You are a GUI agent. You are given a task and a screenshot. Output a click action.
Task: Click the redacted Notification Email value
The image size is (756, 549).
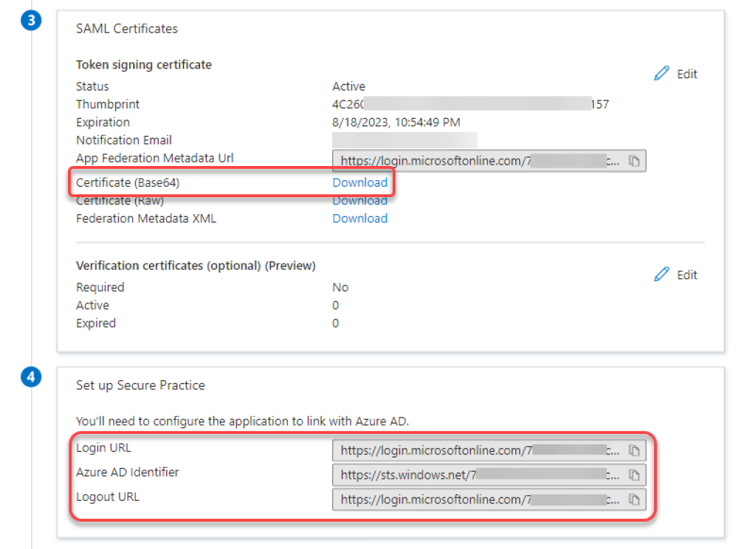pos(405,140)
